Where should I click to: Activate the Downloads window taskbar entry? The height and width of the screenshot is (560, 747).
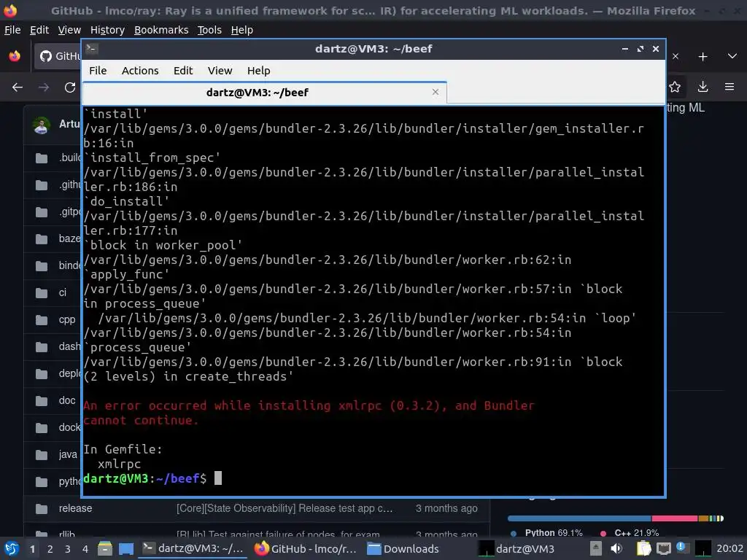[x=403, y=548]
